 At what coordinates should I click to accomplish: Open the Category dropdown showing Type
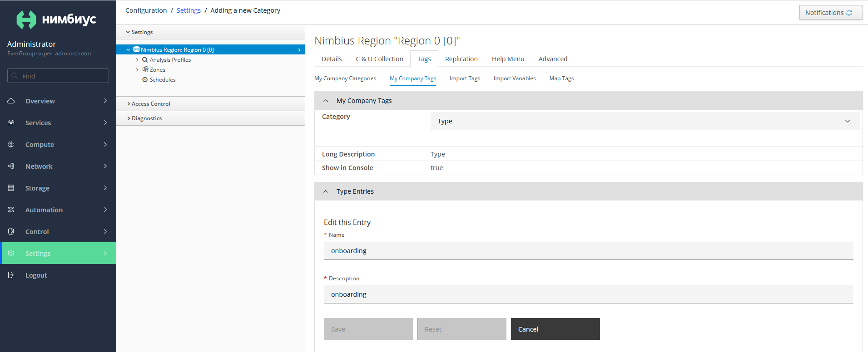(645, 121)
